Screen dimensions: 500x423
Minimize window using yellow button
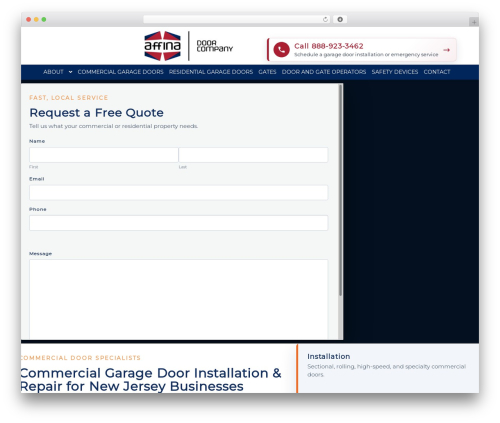click(36, 20)
